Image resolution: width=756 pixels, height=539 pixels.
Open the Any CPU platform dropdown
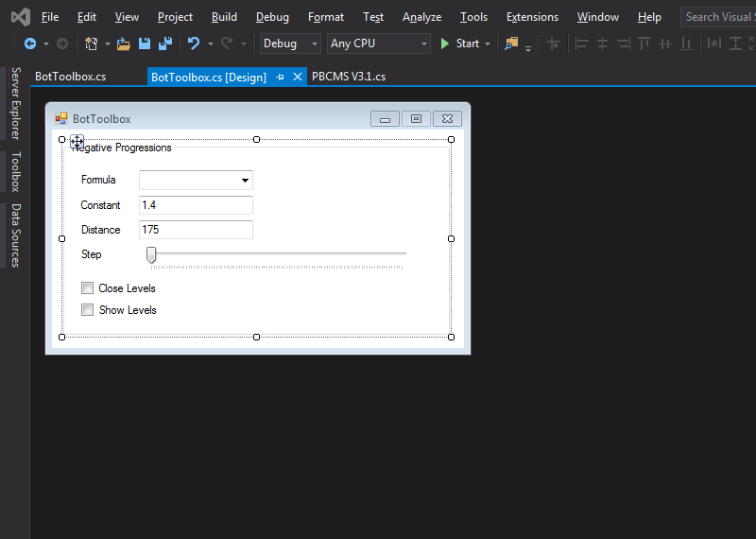coord(379,43)
